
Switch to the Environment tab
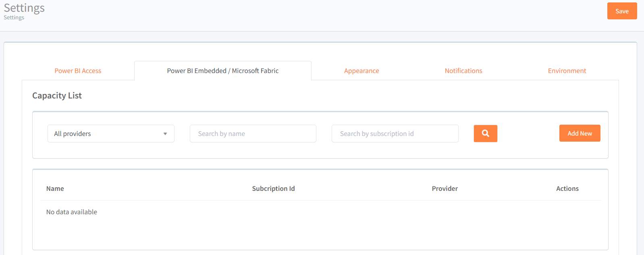pos(567,71)
